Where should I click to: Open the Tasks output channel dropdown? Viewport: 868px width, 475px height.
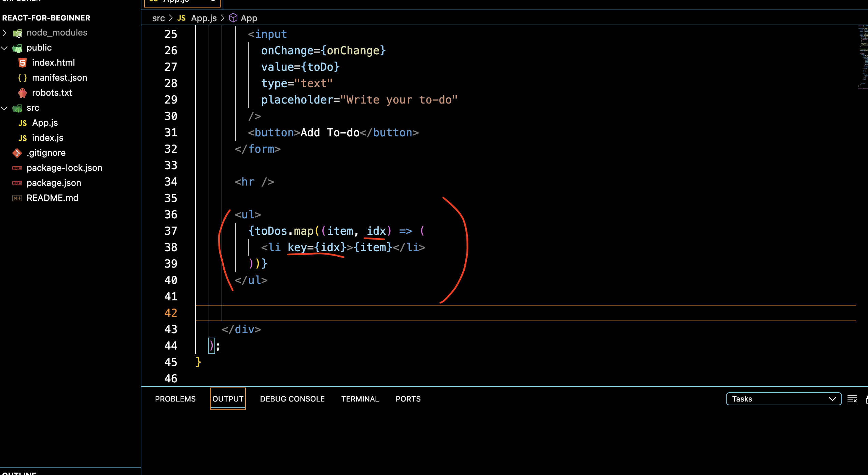[783, 399]
